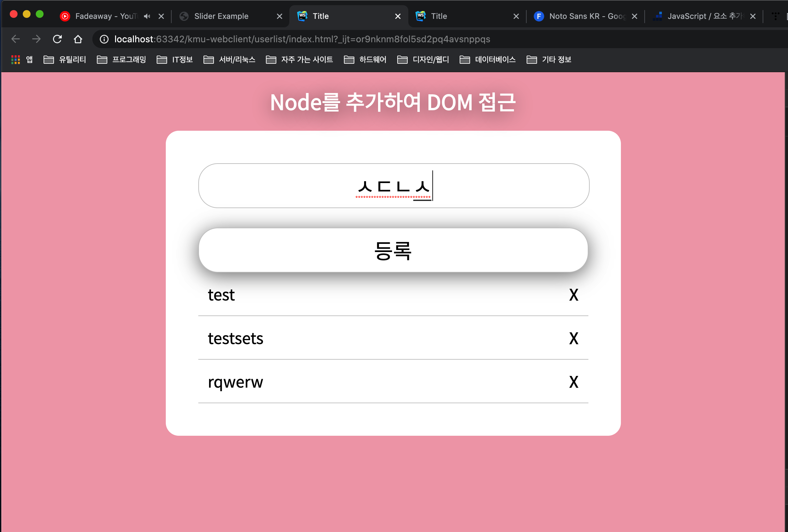Delete the 'rqwerw' item with X
This screenshot has width=788, height=532.
(x=573, y=382)
